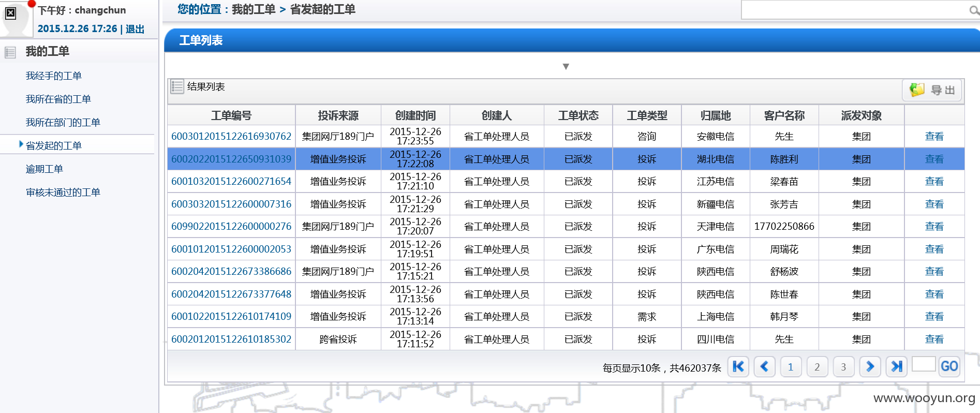Click 查看 for 天津电信 row
980x413 pixels.
click(x=934, y=226)
